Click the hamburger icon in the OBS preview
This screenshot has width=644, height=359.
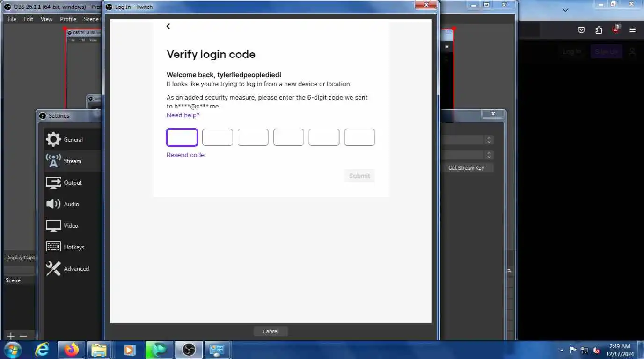pos(447,47)
